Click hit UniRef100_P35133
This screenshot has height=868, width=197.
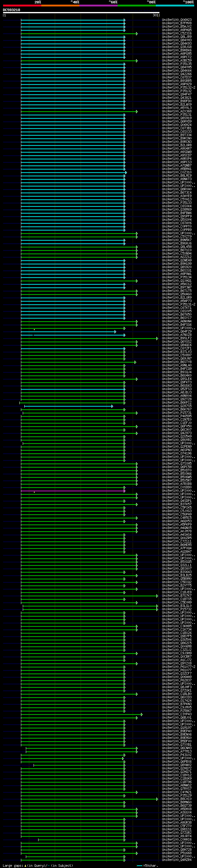click(x=177, y=203)
